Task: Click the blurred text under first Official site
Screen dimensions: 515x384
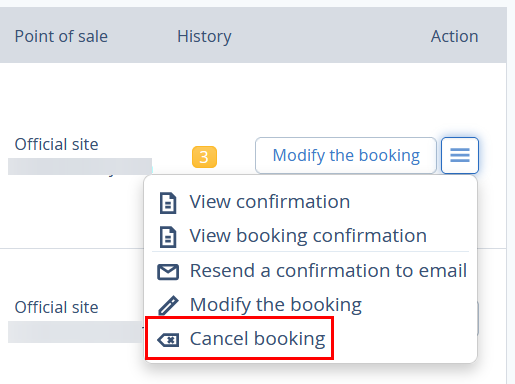Action: (x=80, y=167)
